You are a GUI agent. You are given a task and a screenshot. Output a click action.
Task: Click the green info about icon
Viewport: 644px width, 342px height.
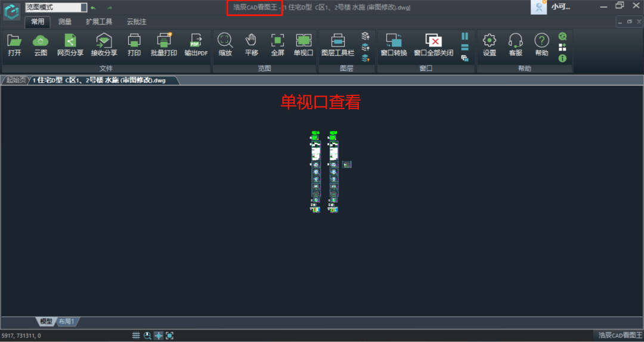(x=562, y=58)
